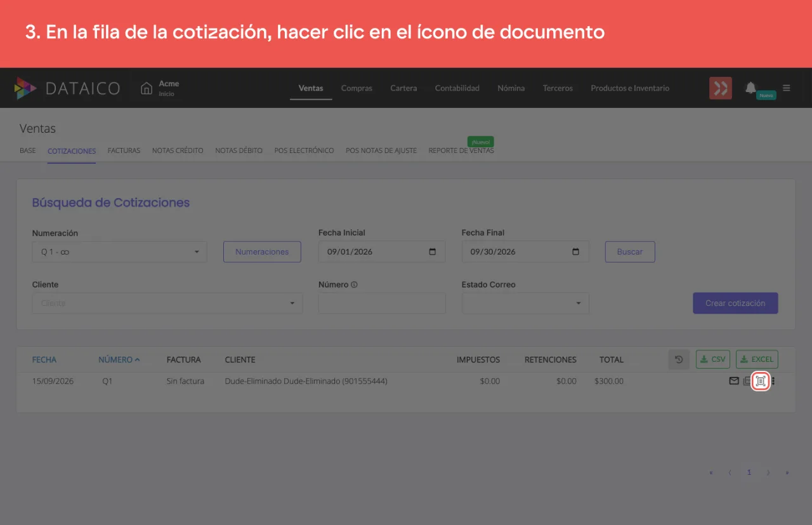Switch to the BASE tab
Image resolution: width=812 pixels, height=525 pixels.
tap(28, 150)
